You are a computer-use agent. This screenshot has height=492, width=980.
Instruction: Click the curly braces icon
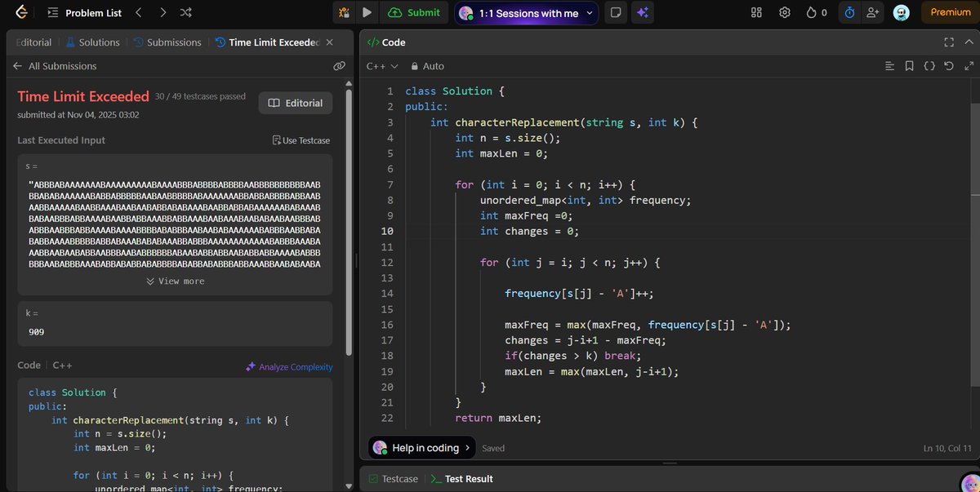(929, 66)
